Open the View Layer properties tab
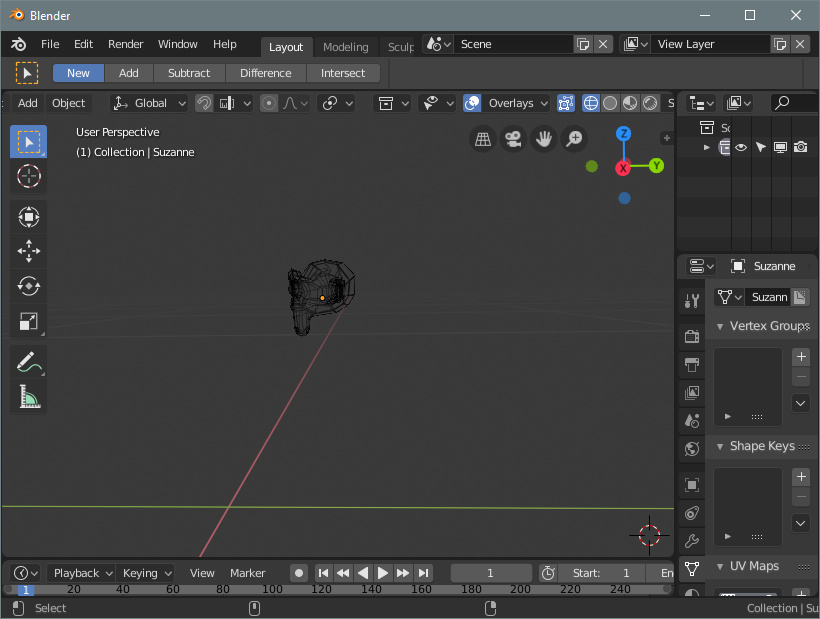This screenshot has width=820, height=619. click(x=692, y=393)
